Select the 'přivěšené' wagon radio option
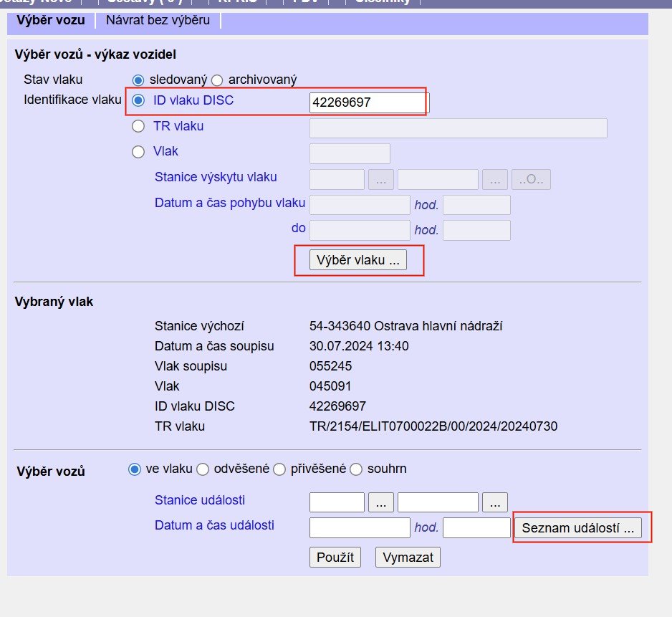672x617 pixels. pyautogui.click(x=279, y=469)
